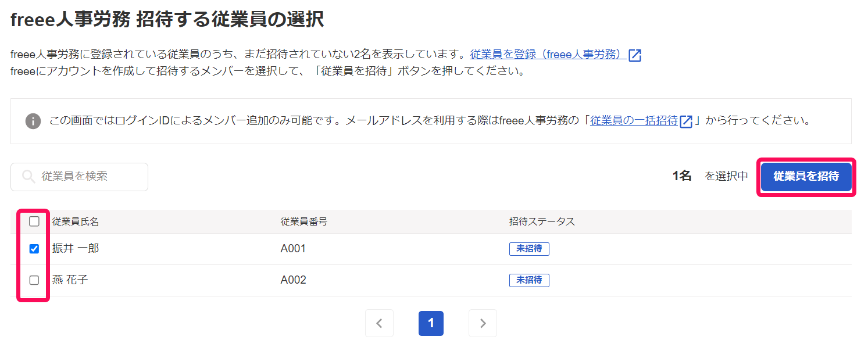Open the 従業員の一括招待 link

(x=634, y=121)
